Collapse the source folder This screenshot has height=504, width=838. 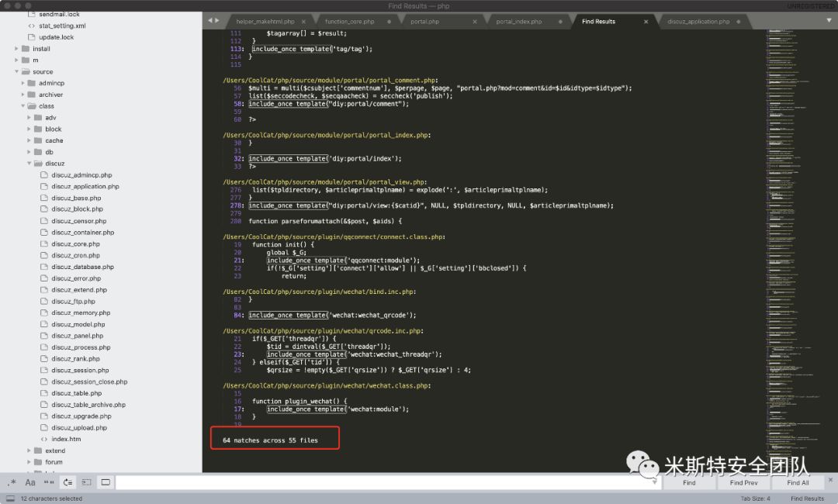pos(16,71)
